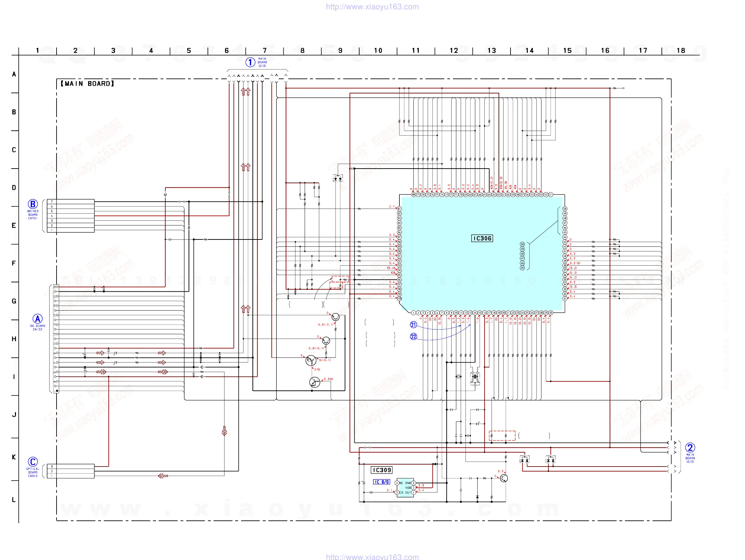This screenshot has height=560, width=745.
Task: Click the blue IC B/D tag
Action: [x=381, y=482]
